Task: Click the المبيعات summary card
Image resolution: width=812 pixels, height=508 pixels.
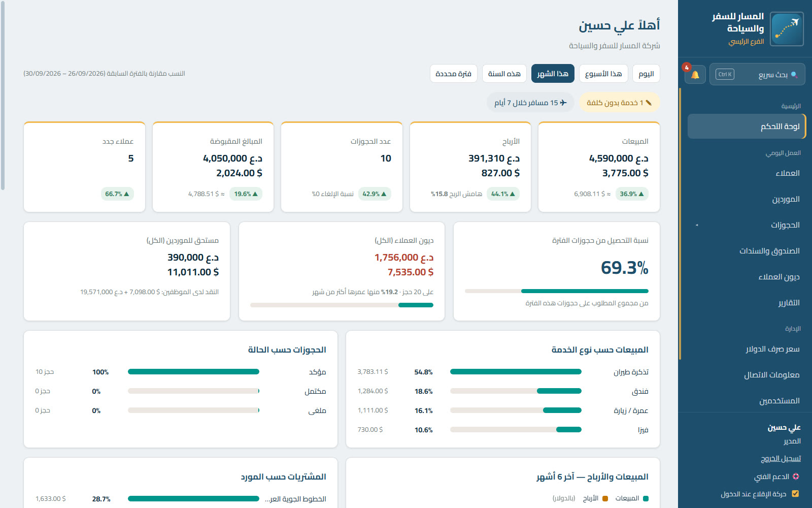Action: click(x=599, y=167)
